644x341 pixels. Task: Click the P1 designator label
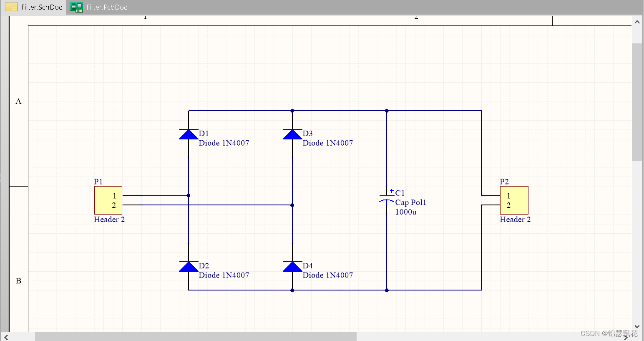[x=98, y=182]
